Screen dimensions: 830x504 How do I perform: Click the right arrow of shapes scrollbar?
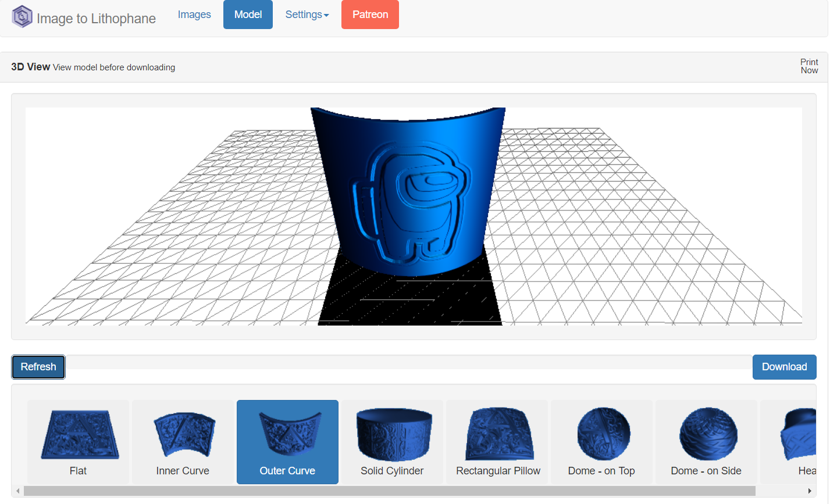pos(809,491)
